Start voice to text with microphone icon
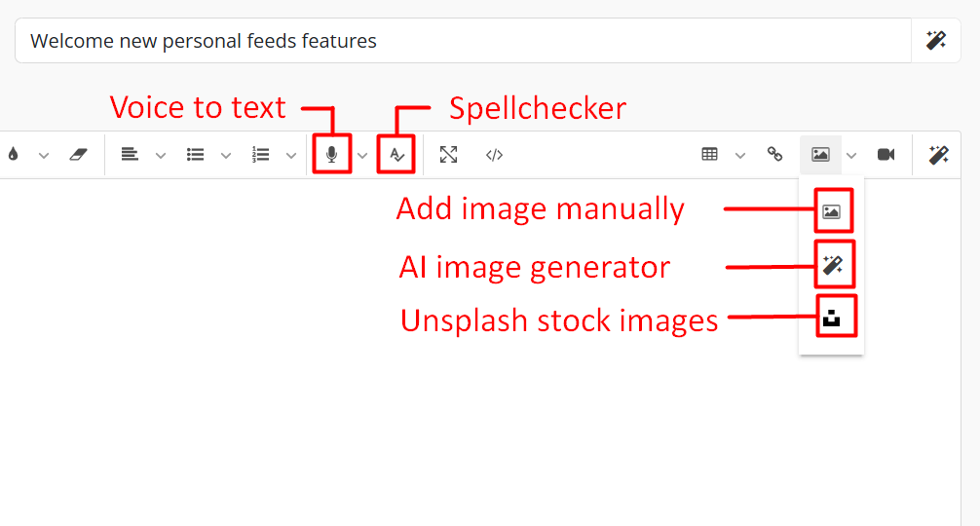The height and width of the screenshot is (526, 980). pos(332,154)
